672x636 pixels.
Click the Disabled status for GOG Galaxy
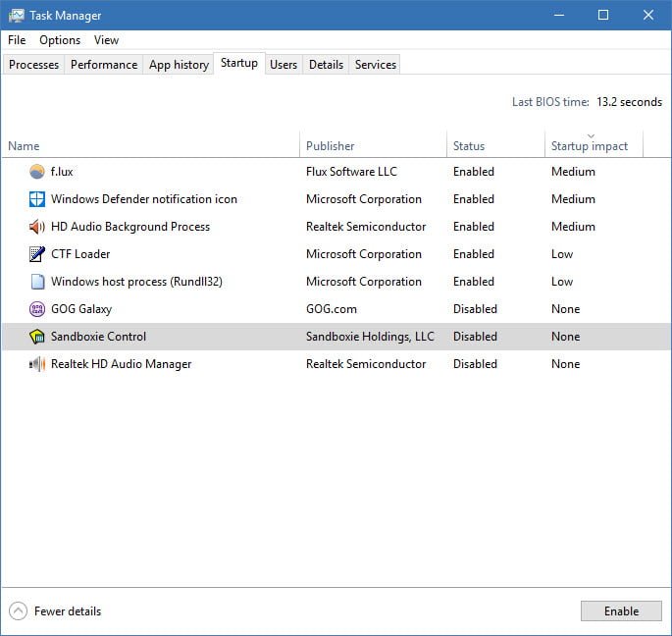click(x=475, y=309)
